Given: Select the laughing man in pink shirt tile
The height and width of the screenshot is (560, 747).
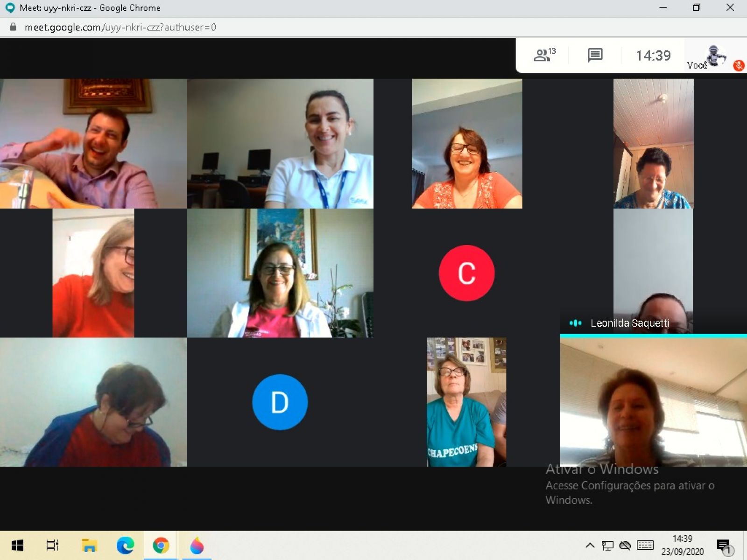Looking at the screenshot, I should tap(93, 143).
